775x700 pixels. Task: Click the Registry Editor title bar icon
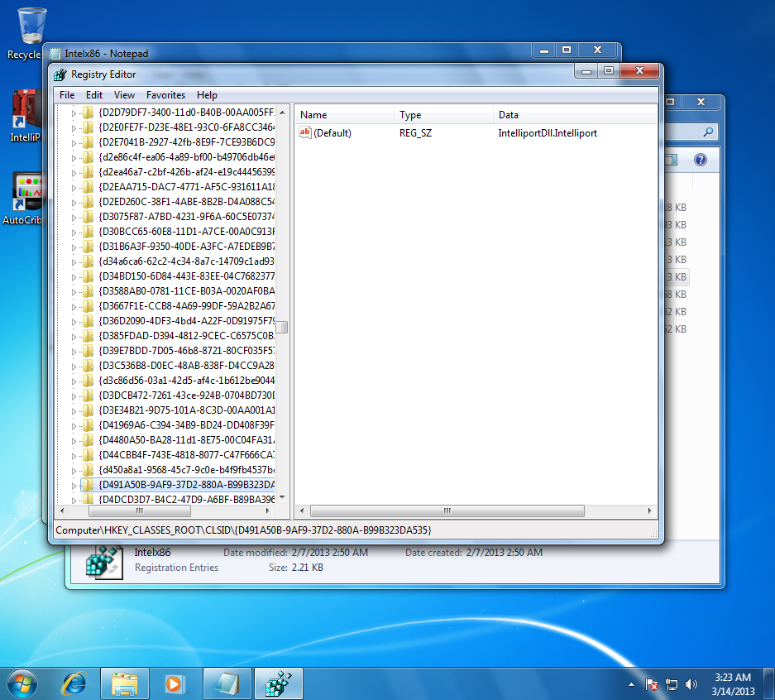60,74
